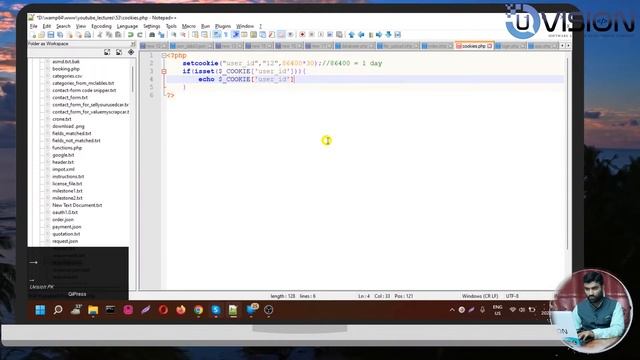Viewport: 640px width, 360px height.
Task: Click the editor vertical scrollbar
Action: [x=567, y=153]
